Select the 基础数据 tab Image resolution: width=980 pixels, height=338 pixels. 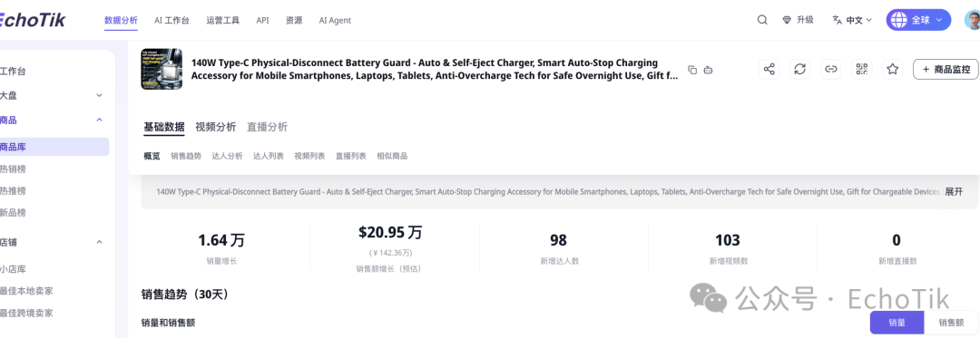tap(164, 127)
